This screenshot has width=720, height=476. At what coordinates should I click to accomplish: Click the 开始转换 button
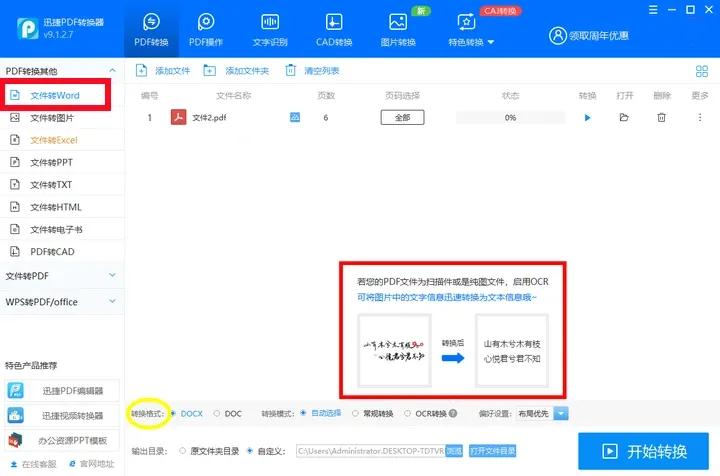[643, 451]
